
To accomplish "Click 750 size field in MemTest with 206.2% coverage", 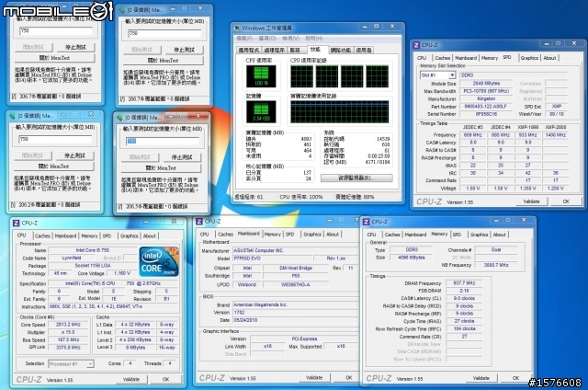I will pyautogui.click(x=55, y=139).
